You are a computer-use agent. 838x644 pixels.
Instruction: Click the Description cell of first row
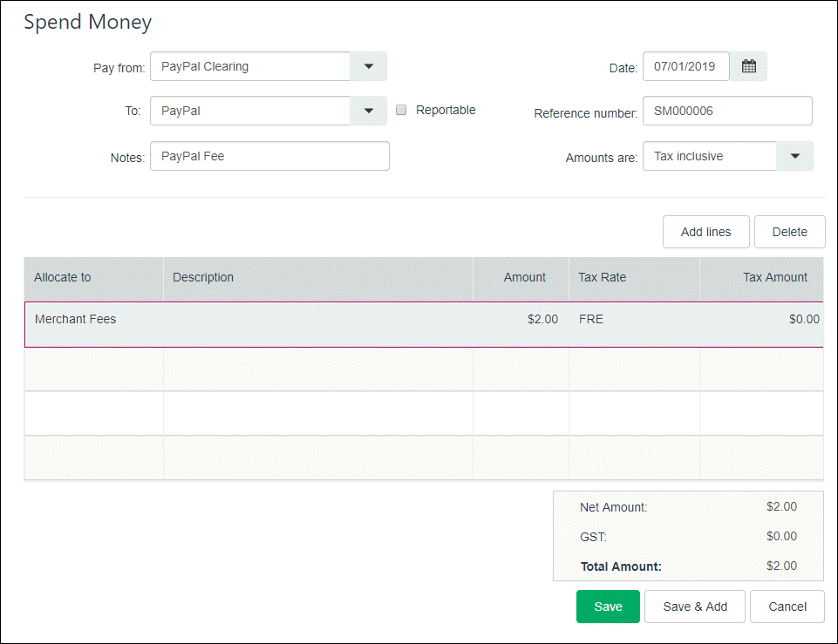[317, 320]
